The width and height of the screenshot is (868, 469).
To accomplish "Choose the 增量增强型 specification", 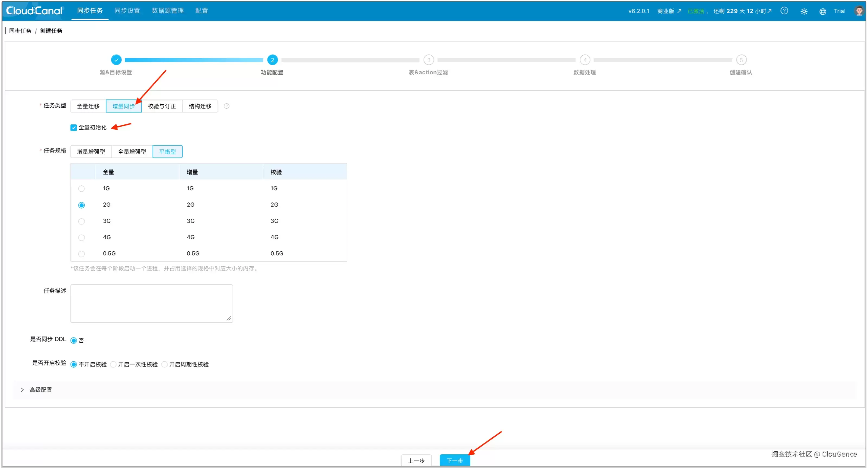I will [91, 152].
